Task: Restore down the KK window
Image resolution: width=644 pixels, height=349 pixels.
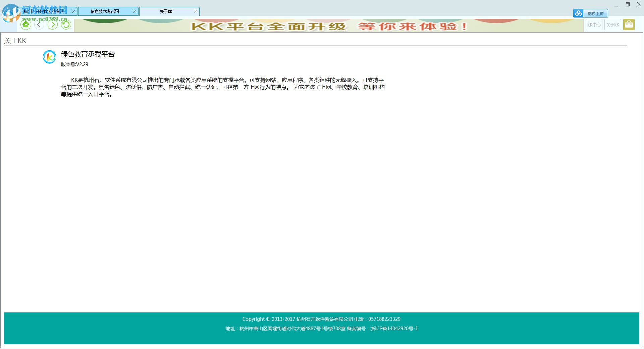Action: pyautogui.click(x=628, y=5)
